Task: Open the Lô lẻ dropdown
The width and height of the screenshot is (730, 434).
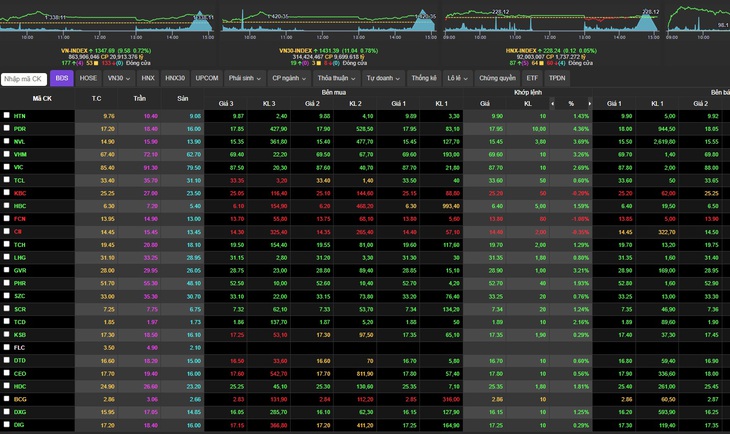Action: pos(457,78)
